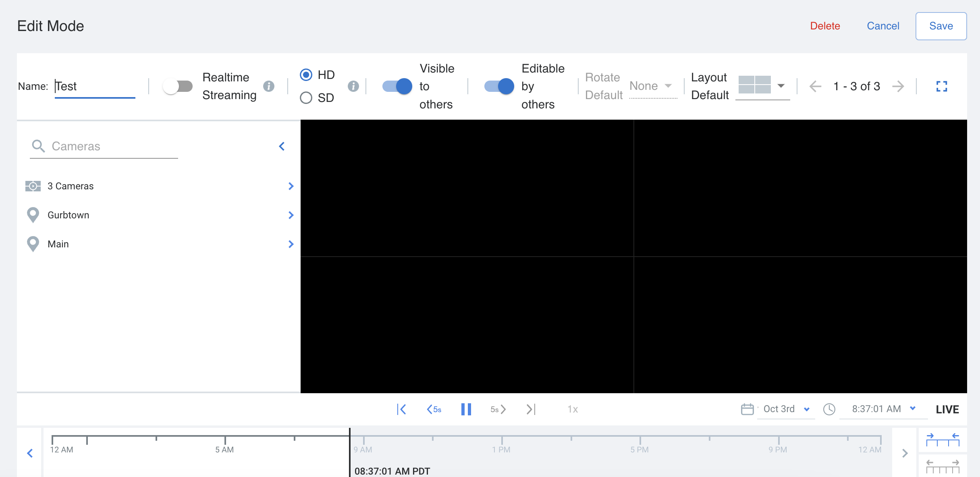Pause the video playback
980x477 pixels.
pyautogui.click(x=466, y=409)
